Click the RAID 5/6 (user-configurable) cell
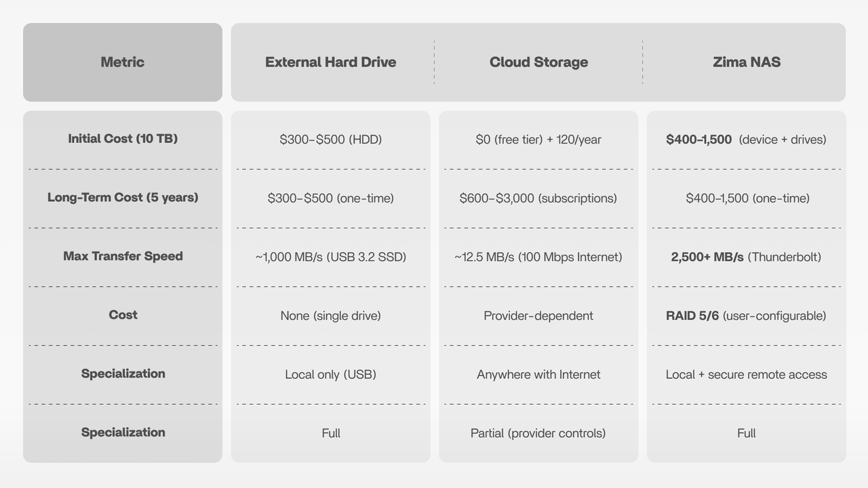Viewport: 868px width, 488px height. click(x=746, y=316)
